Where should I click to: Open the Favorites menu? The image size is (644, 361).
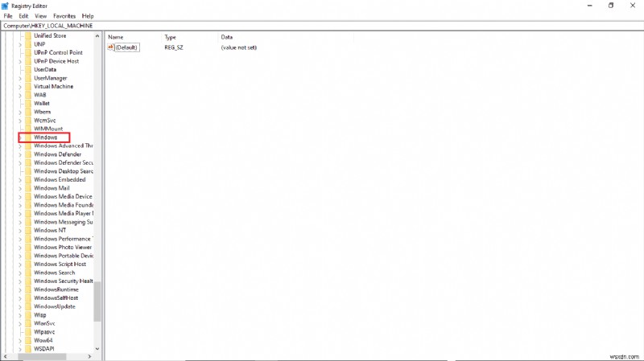coord(64,16)
